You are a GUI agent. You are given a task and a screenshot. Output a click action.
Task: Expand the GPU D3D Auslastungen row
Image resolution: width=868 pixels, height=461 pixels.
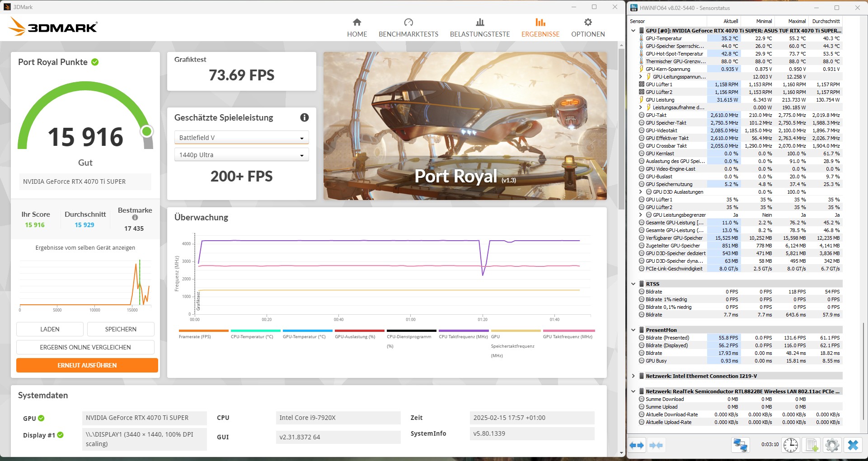coord(640,192)
